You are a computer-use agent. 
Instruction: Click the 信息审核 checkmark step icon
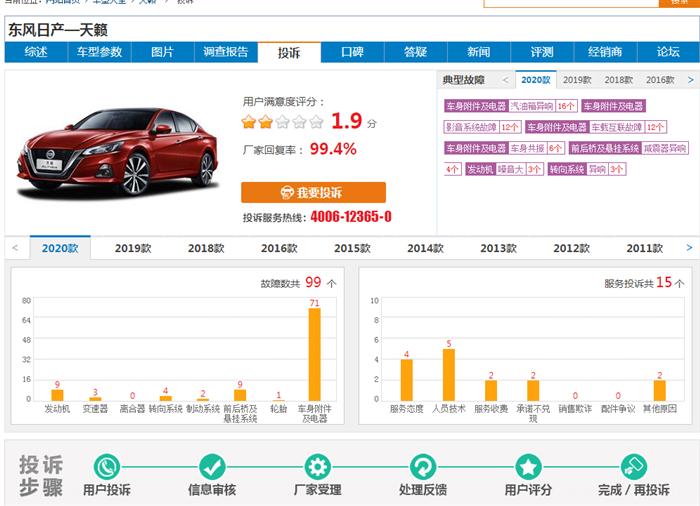(x=212, y=467)
